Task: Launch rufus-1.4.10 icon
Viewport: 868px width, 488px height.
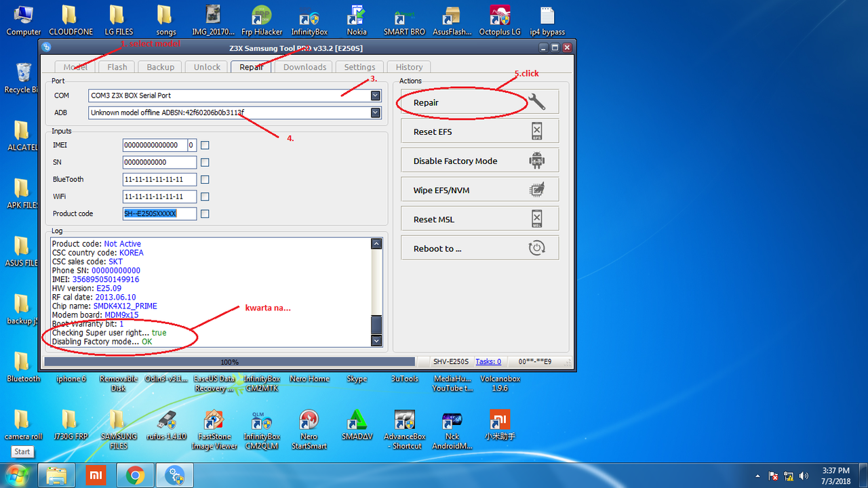Action: click(x=166, y=426)
